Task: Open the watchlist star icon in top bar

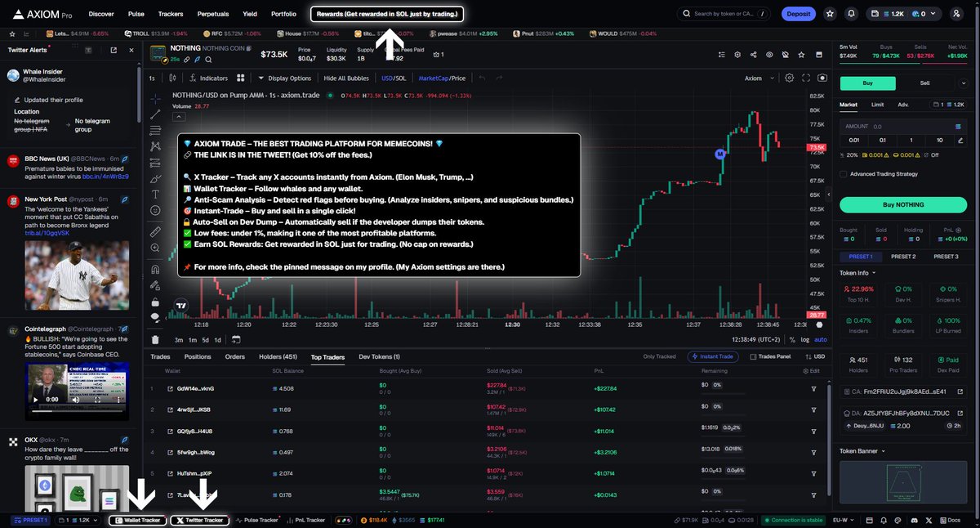Action: 831,14
